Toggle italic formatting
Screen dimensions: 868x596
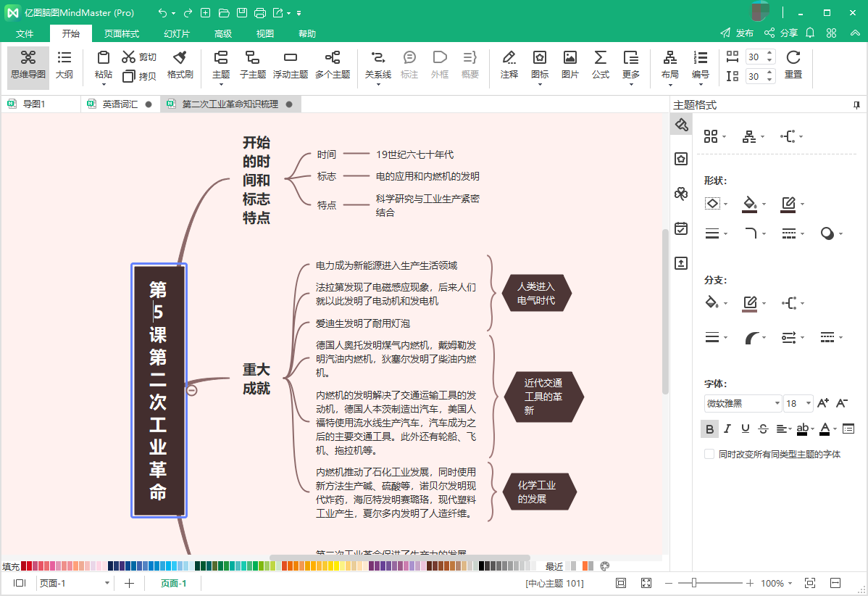pyautogui.click(x=727, y=429)
